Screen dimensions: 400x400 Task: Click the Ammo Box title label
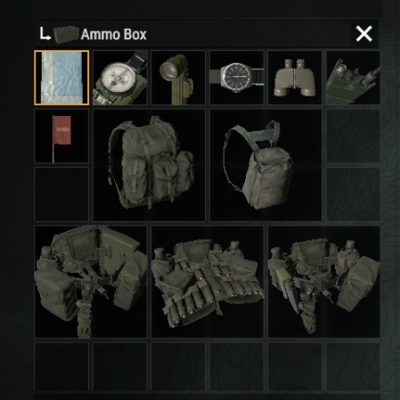click(114, 34)
